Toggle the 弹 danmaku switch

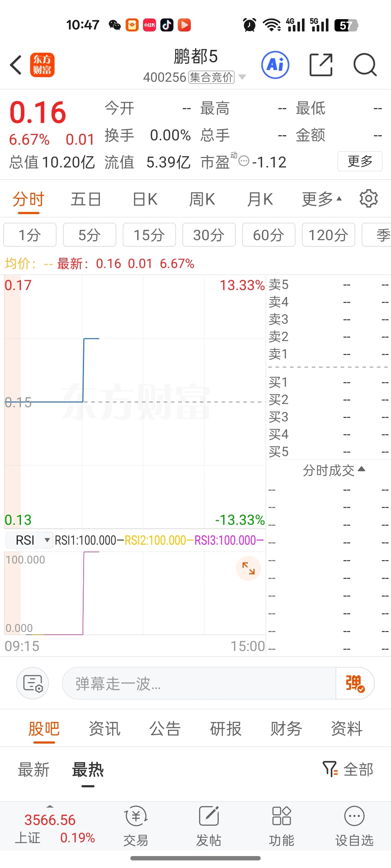pyautogui.click(x=355, y=683)
